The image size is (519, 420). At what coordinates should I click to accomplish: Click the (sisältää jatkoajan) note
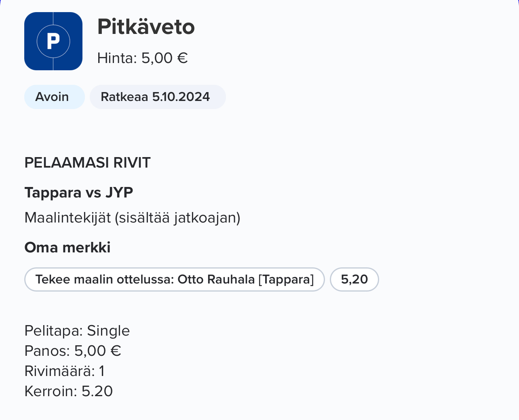[177, 218]
